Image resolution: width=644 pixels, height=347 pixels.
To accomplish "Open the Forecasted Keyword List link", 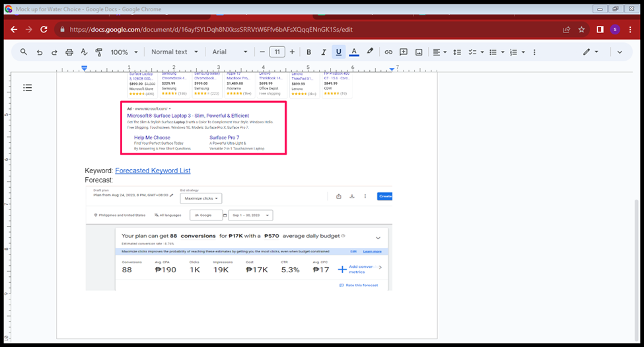I will (153, 171).
